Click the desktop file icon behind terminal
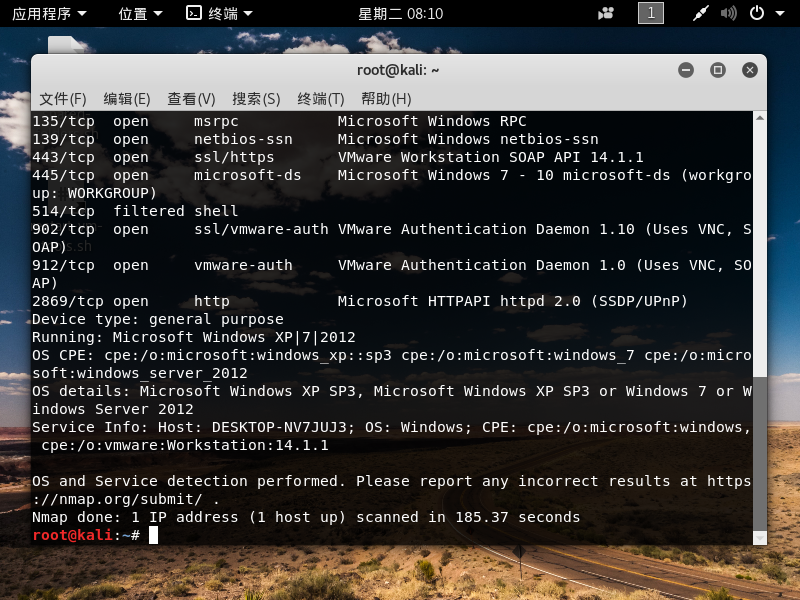The width and height of the screenshot is (800, 600). point(66,45)
